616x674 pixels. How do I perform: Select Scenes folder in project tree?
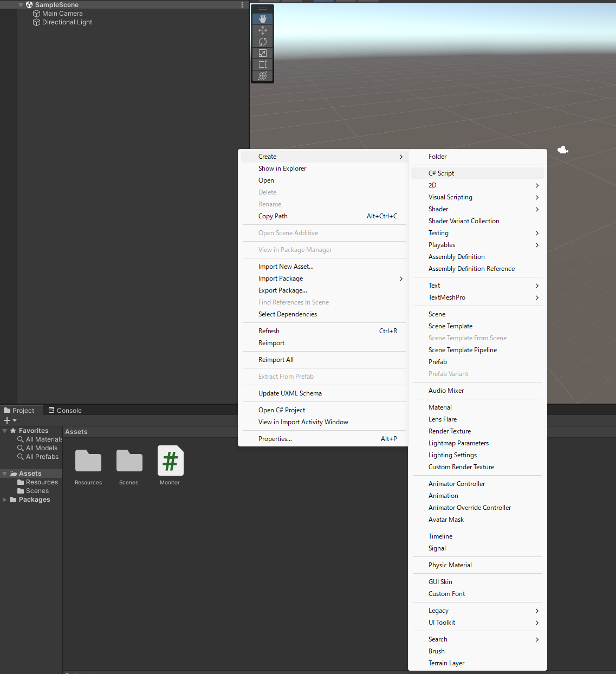click(x=33, y=491)
